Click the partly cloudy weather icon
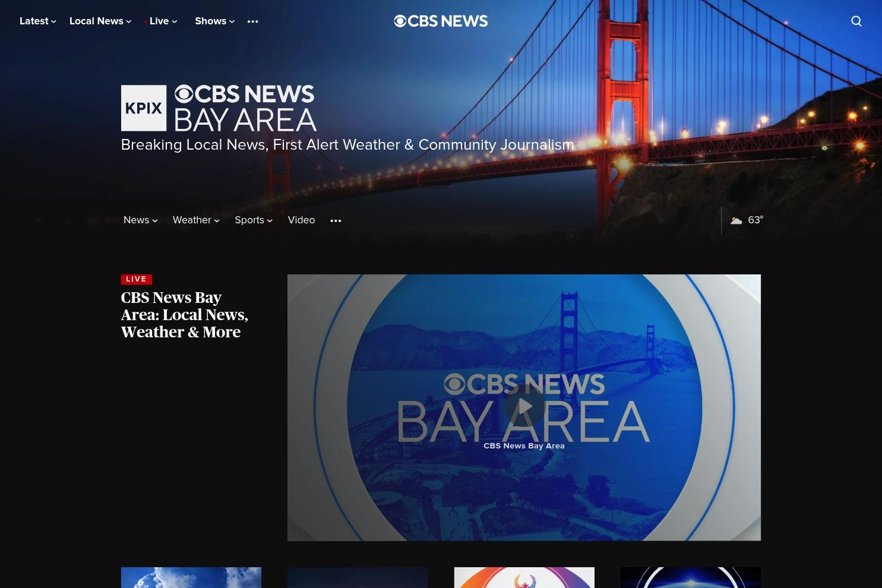The height and width of the screenshot is (588, 882). tap(736, 220)
